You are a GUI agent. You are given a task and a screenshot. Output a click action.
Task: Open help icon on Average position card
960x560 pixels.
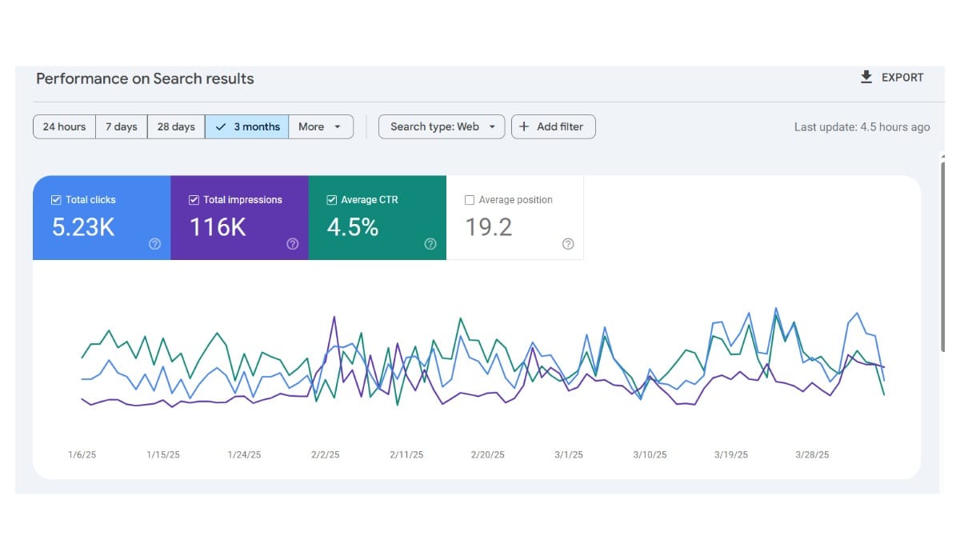point(568,244)
